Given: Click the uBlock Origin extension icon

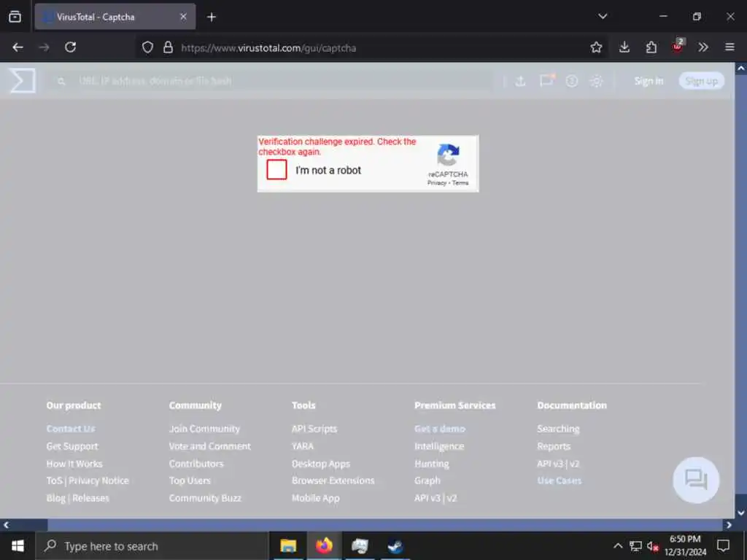Looking at the screenshot, I should (x=678, y=46).
